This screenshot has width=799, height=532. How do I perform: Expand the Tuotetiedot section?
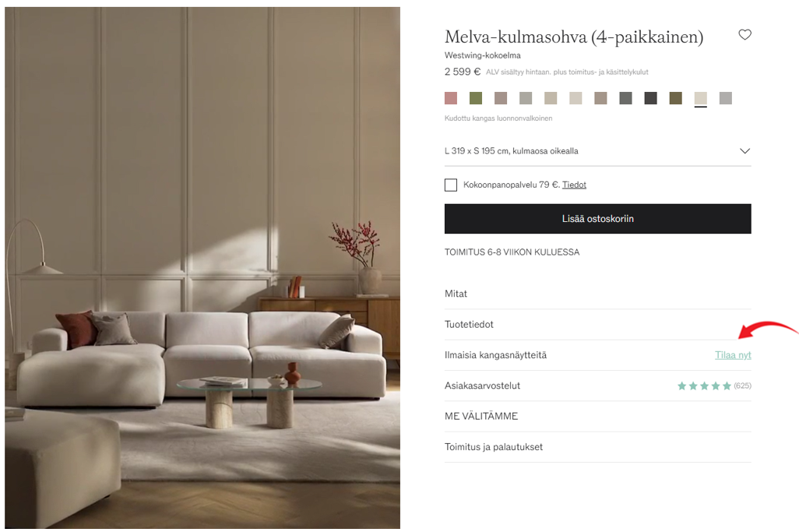coord(597,325)
